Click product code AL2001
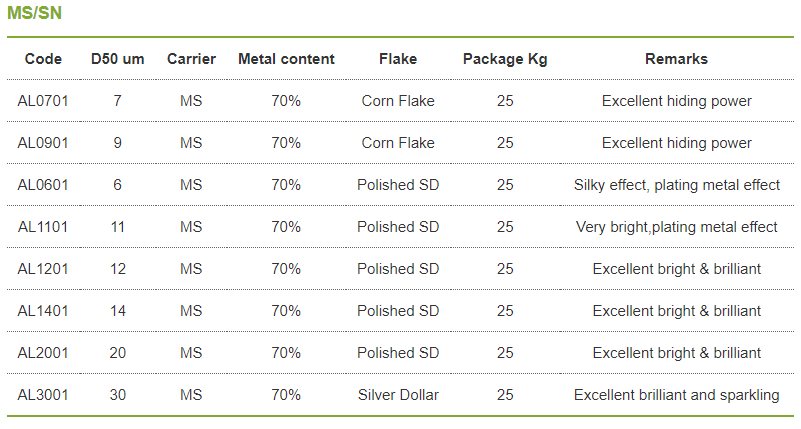801x429 pixels. (x=43, y=352)
